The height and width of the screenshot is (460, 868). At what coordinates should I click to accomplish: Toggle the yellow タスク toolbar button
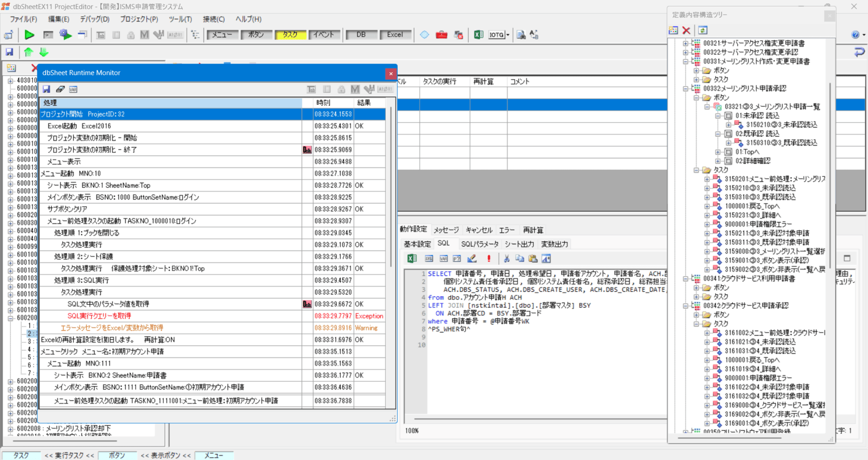click(x=290, y=35)
